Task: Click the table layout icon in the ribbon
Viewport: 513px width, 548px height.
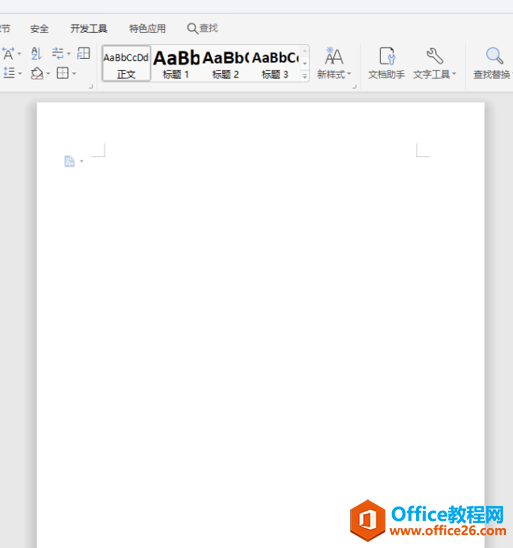Action: tap(84, 53)
